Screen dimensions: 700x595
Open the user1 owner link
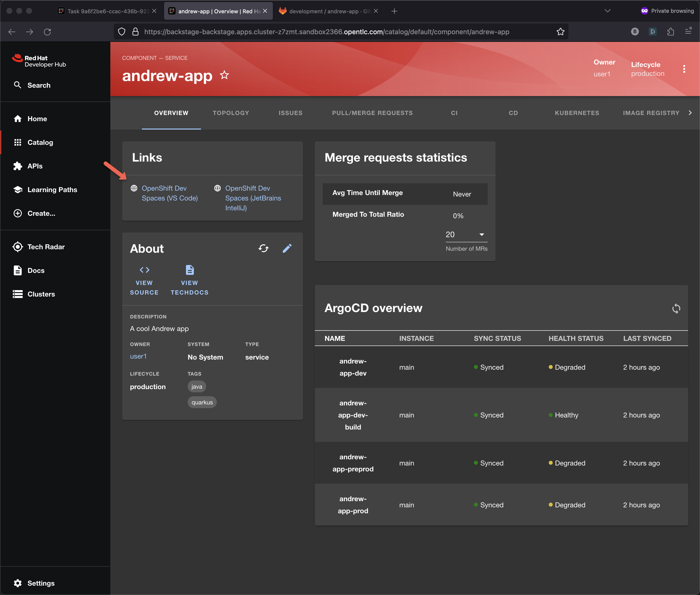(x=138, y=357)
